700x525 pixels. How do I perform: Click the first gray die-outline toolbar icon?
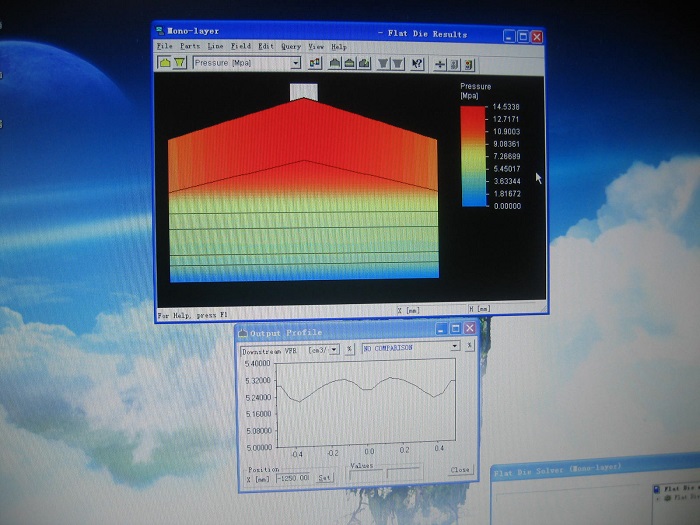click(335, 64)
